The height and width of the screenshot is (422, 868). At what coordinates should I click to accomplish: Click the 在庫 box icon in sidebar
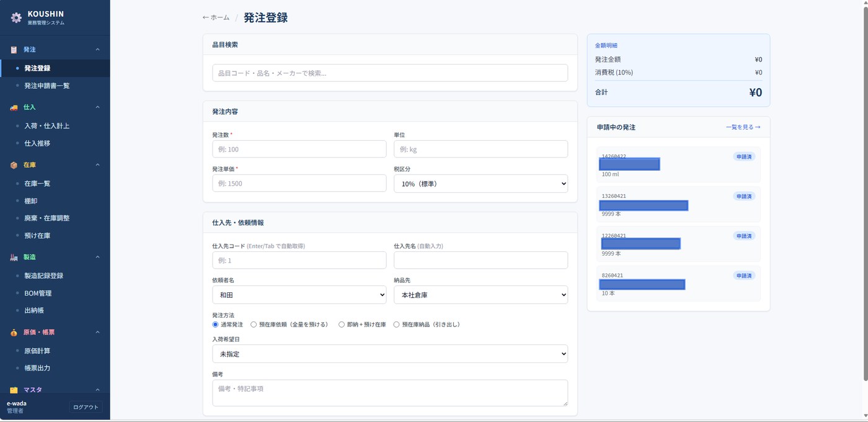(14, 165)
